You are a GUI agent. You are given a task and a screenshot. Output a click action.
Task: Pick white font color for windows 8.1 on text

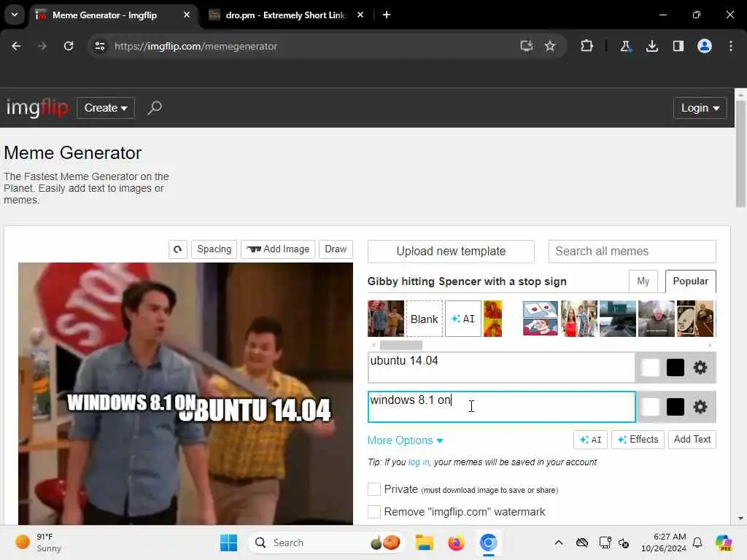(x=650, y=407)
